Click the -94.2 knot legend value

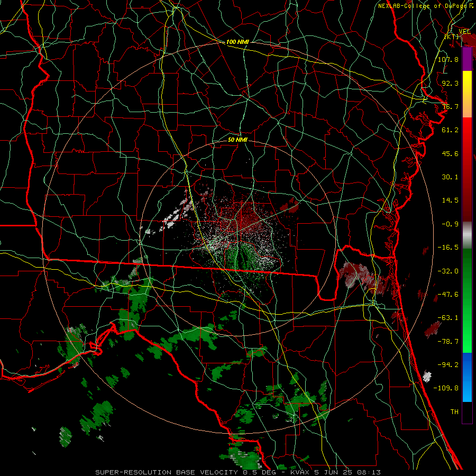pyautogui.click(x=448, y=365)
